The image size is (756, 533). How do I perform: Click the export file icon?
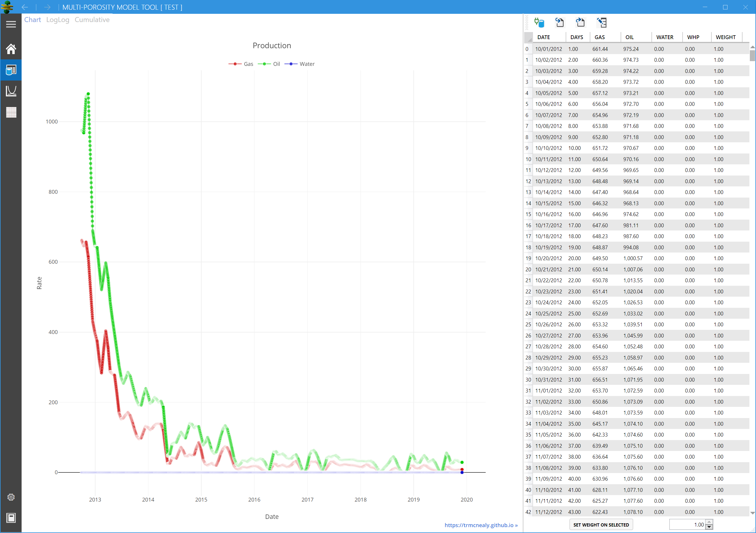580,22
